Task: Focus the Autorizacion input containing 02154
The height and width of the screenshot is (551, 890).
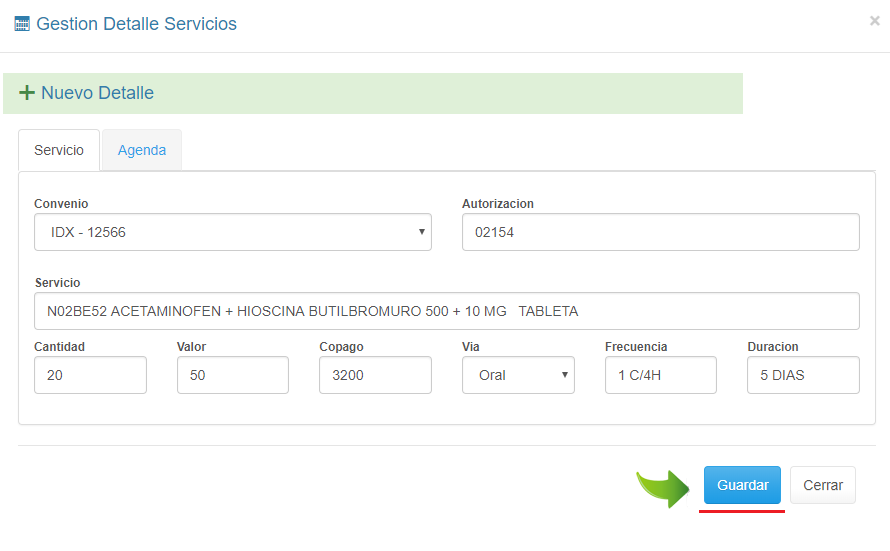Action: click(660, 232)
